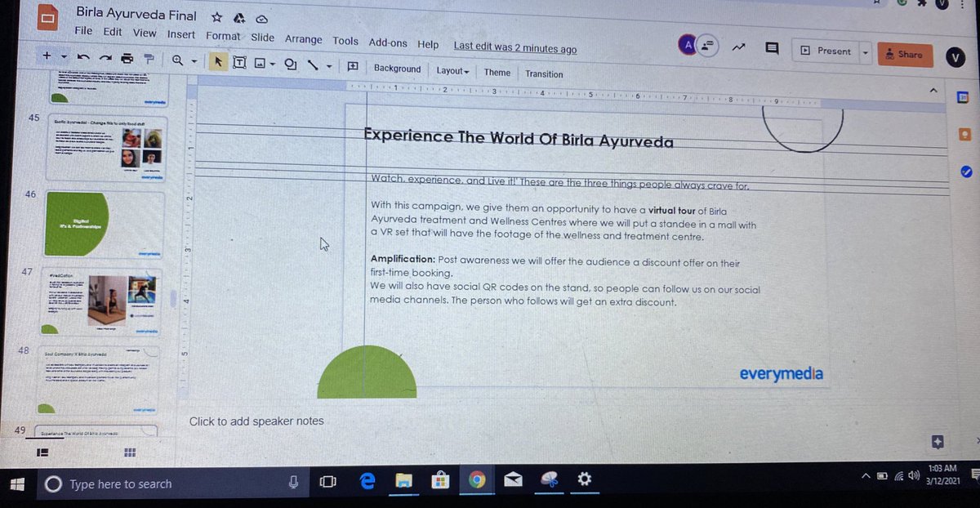Click collaborator avatar A

(x=688, y=46)
